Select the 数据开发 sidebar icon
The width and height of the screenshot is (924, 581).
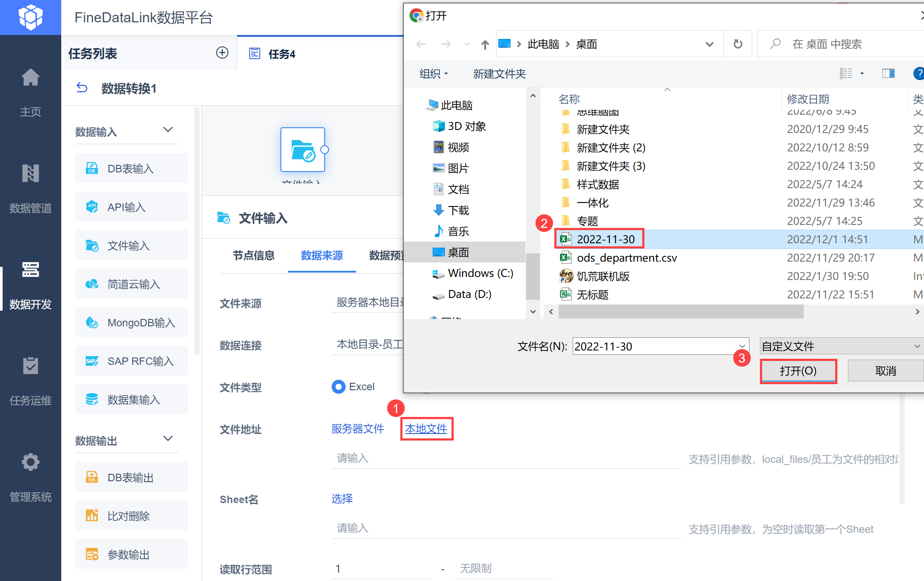30,270
